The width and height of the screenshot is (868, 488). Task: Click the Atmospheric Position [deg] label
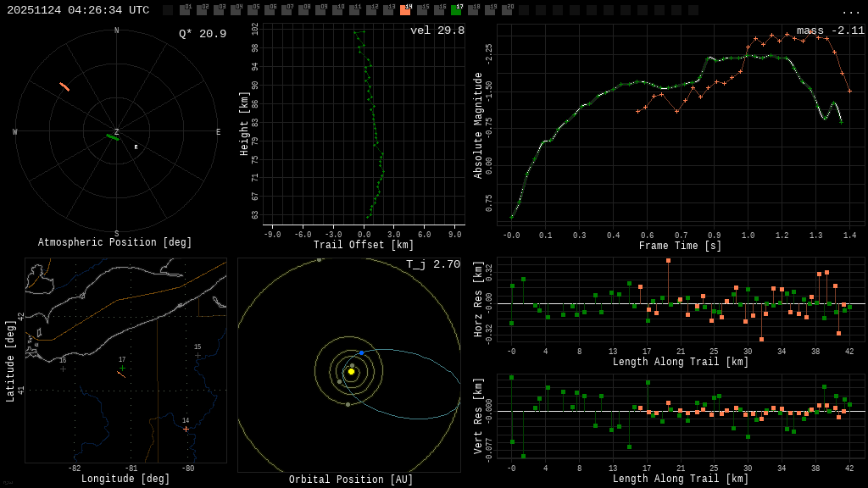click(114, 242)
